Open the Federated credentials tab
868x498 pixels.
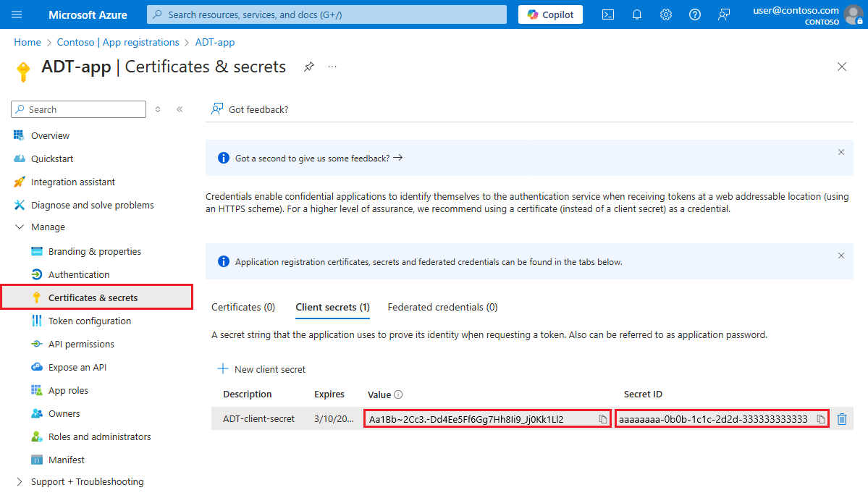[x=442, y=306]
